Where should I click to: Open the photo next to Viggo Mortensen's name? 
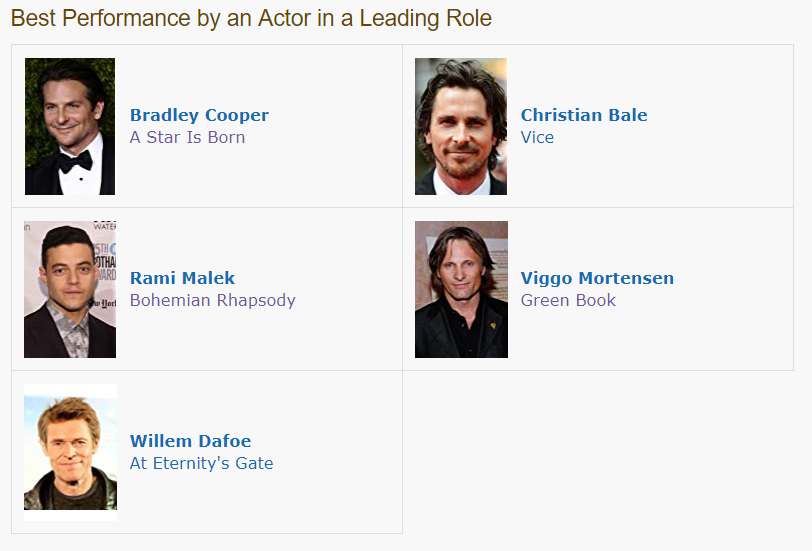pyautogui.click(x=461, y=289)
